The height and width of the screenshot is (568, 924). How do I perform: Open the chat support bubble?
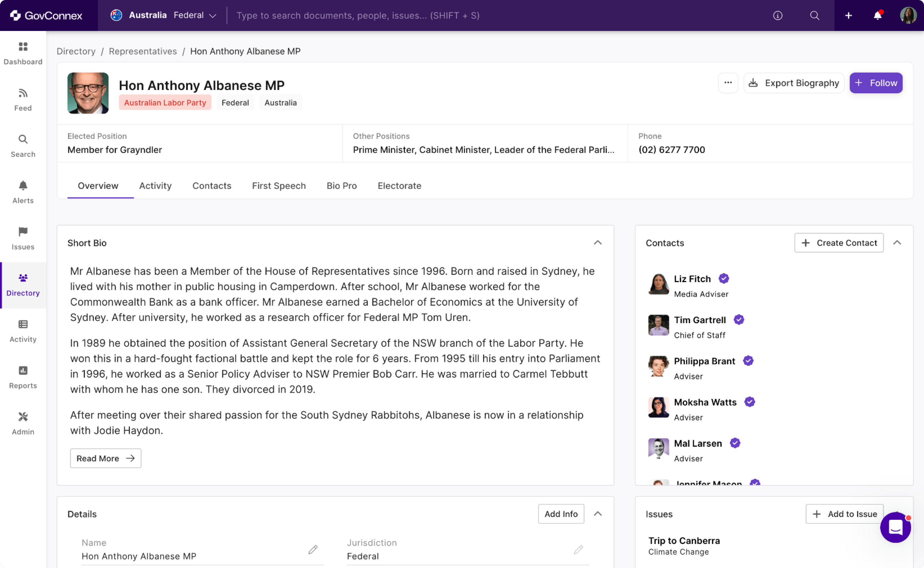click(895, 527)
